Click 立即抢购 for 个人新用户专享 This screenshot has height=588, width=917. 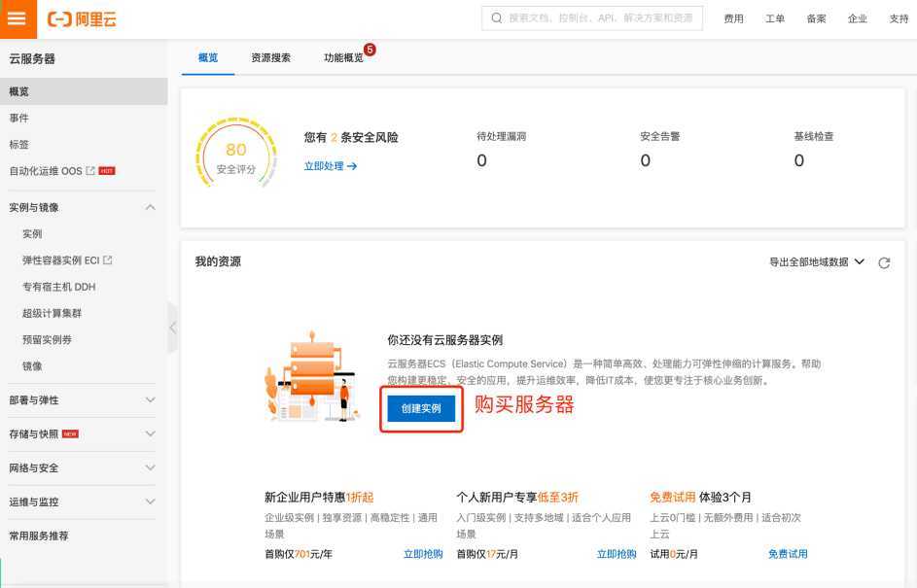[617, 554]
